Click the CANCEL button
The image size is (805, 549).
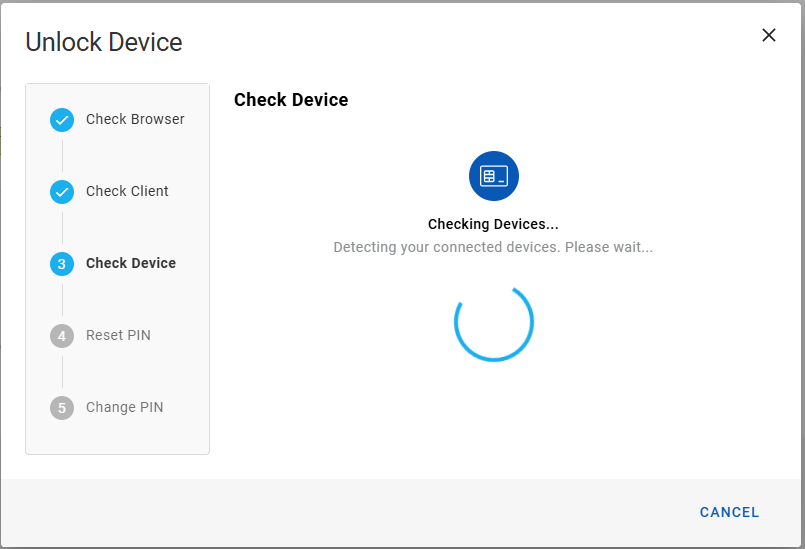730,512
